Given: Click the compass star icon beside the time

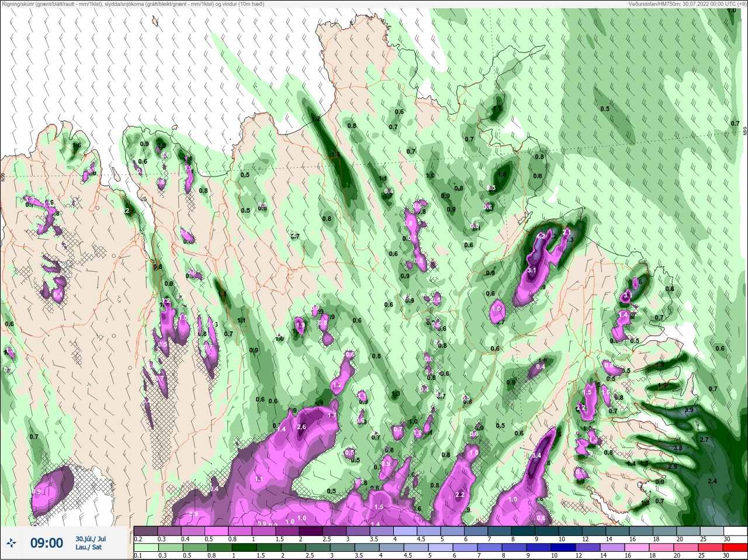Looking at the screenshot, I should pyautogui.click(x=12, y=542).
